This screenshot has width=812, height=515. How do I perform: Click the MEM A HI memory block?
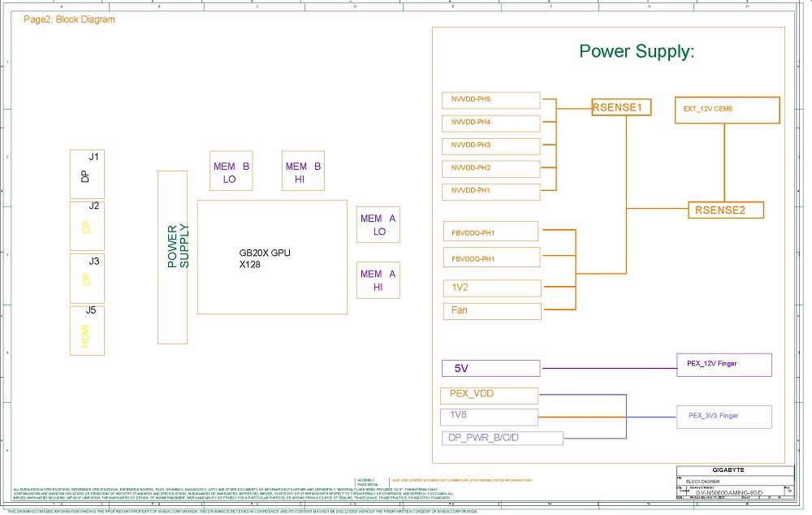(378, 280)
